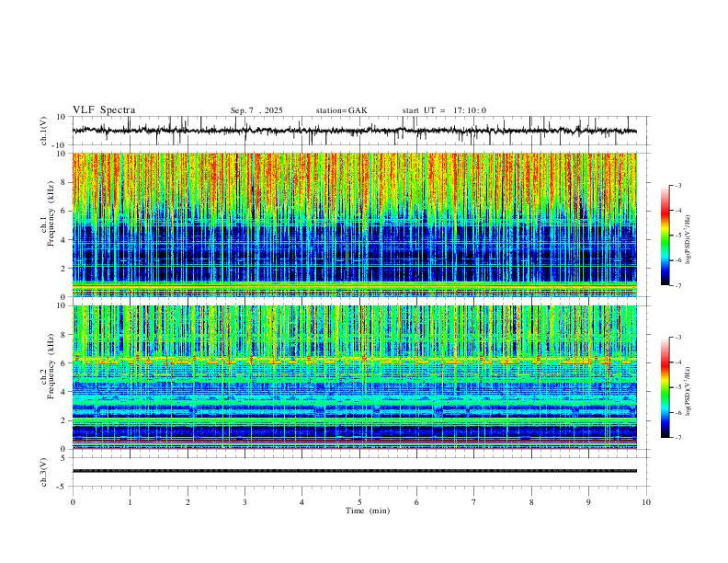Click the "-3" tick on ch.1 color bar
This screenshot has width=728, height=563.
pyautogui.click(x=677, y=185)
